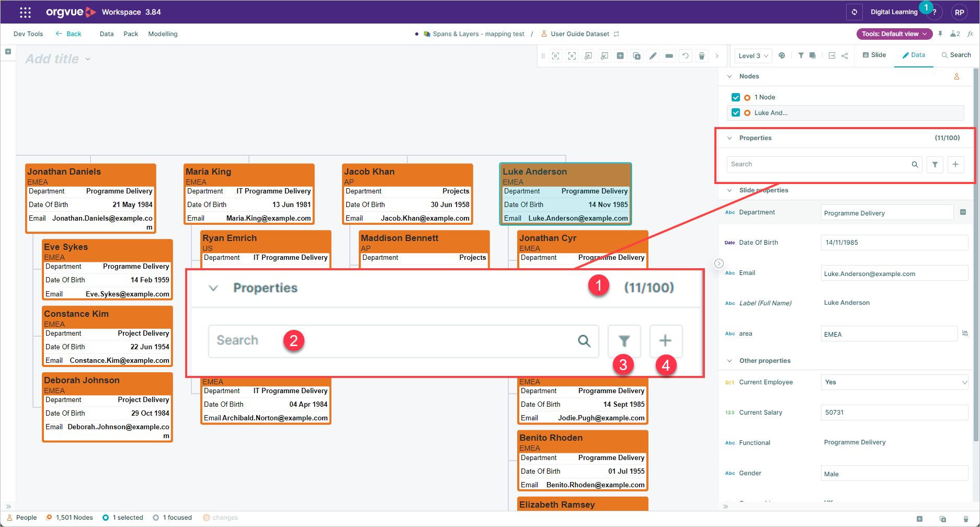Open the Dev Tools menu
This screenshot has width=980, height=527.
(x=28, y=34)
